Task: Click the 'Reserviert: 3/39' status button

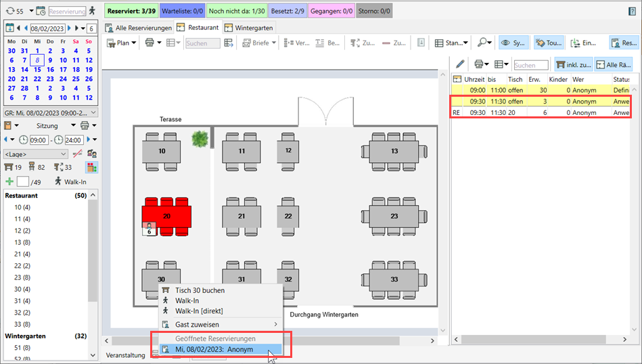Action: tap(131, 11)
